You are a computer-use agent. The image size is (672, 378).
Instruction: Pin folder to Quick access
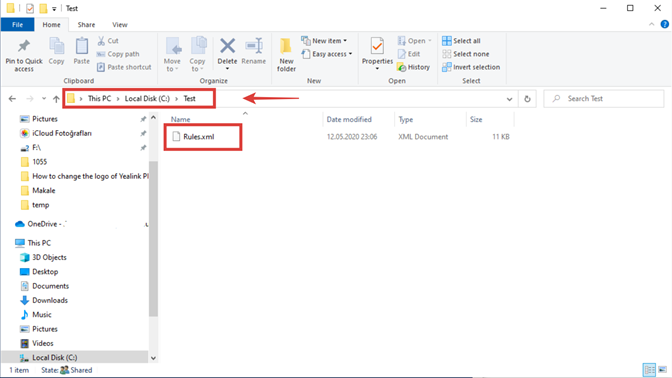click(24, 55)
